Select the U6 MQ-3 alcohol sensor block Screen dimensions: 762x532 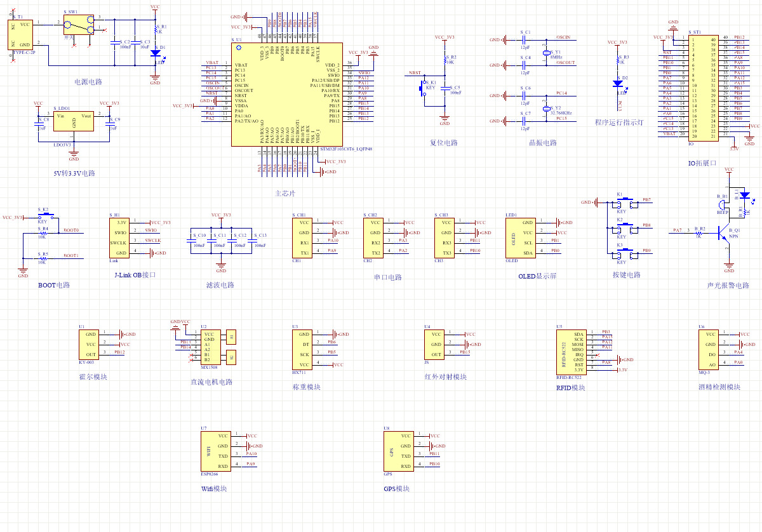[709, 349]
